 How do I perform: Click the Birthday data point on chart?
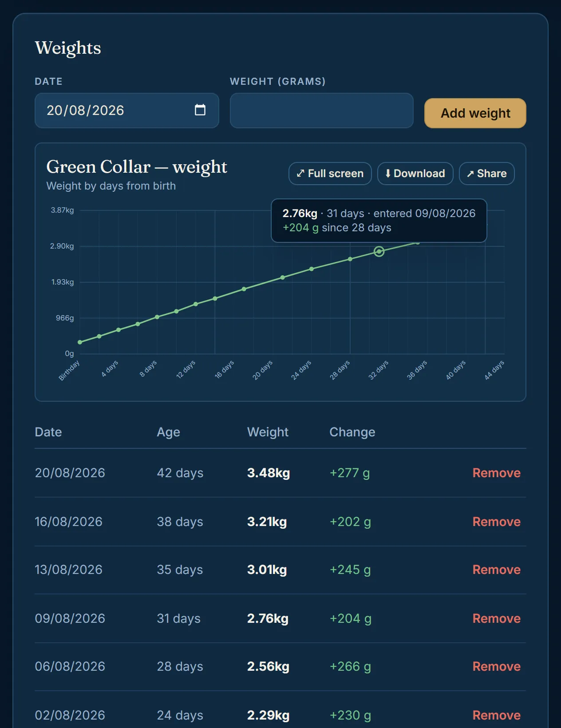[80, 342]
